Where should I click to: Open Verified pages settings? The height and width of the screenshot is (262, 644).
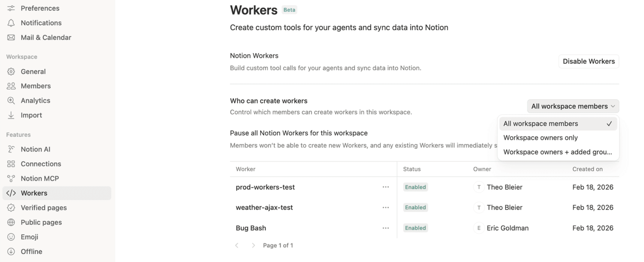[57, 208]
